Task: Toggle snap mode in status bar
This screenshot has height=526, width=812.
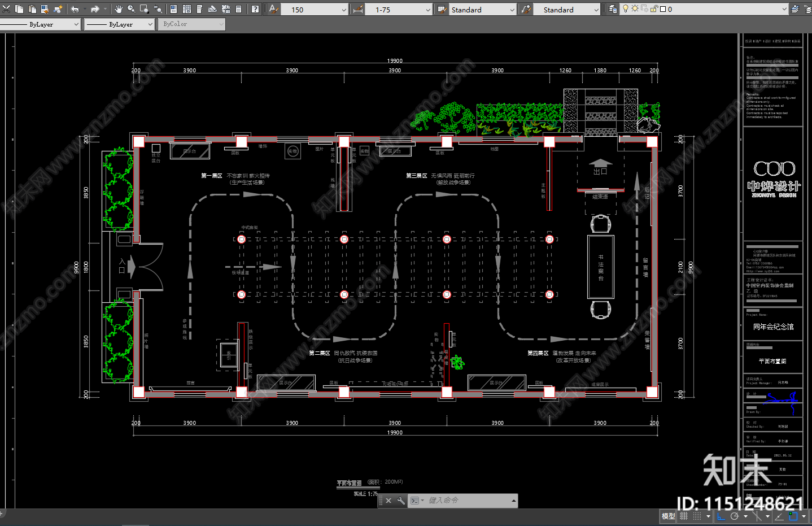Action: click(697, 516)
